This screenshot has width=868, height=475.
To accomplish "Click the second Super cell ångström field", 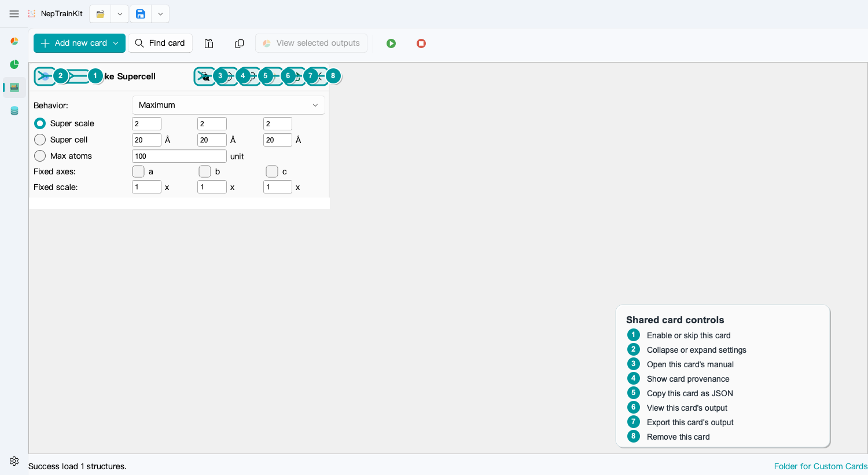I will coord(212,140).
